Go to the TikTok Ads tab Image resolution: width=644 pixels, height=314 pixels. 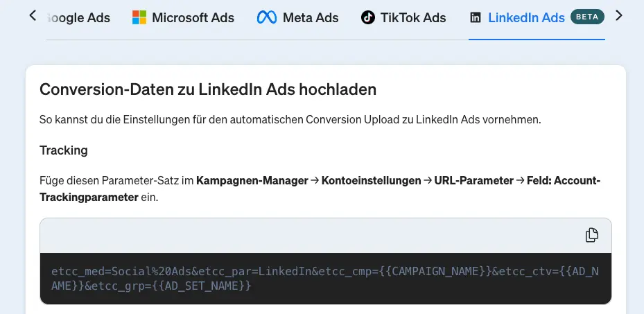(413, 17)
